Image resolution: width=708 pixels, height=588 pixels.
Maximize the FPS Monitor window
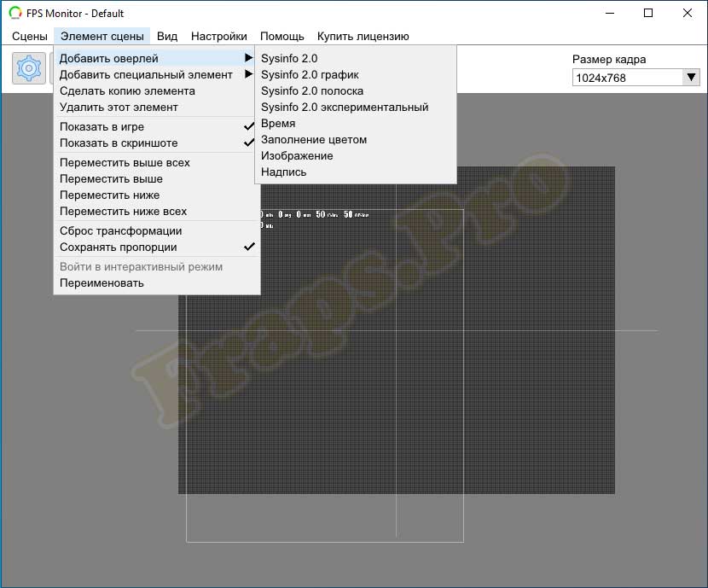pos(648,13)
